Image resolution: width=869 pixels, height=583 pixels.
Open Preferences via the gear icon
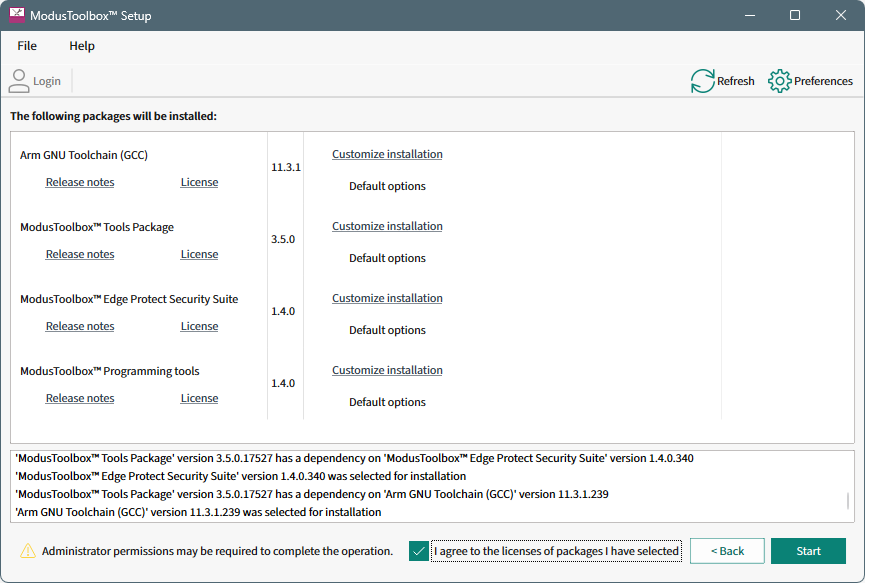point(779,81)
